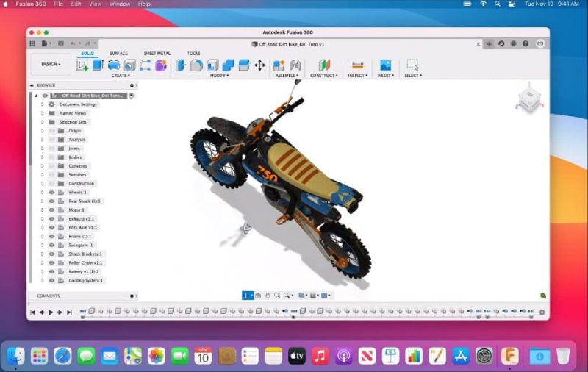The height and width of the screenshot is (372, 588).
Task: Toggle Roller Chain v1:1 eye icon
Action: point(51,263)
